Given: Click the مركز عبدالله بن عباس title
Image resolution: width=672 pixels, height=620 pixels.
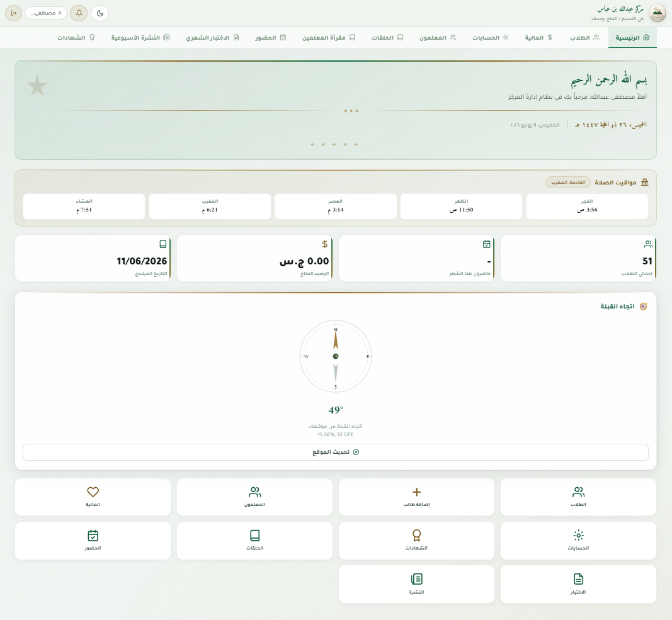Looking at the screenshot, I should [x=620, y=9].
